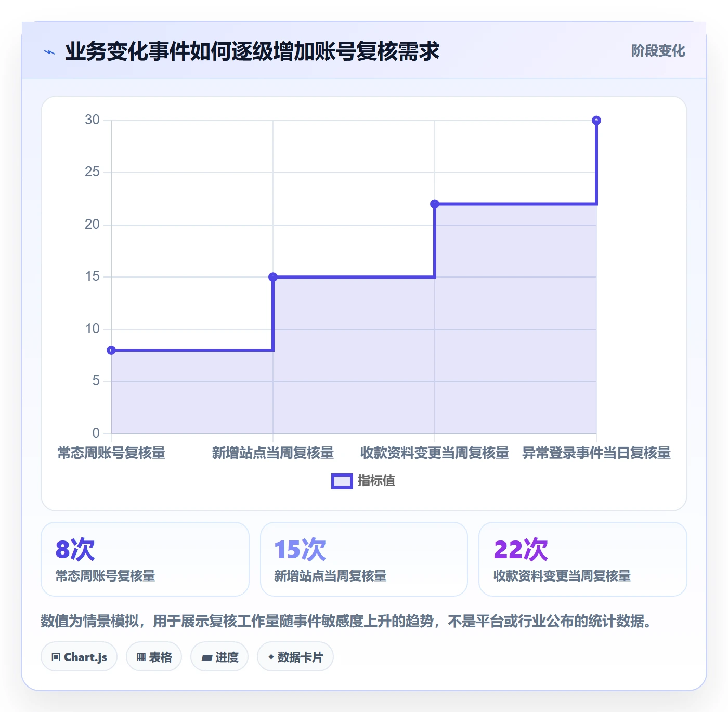
Task: Click the 收款资料变更当周复核量 x-axis label
Action: (x=435, y=453)
